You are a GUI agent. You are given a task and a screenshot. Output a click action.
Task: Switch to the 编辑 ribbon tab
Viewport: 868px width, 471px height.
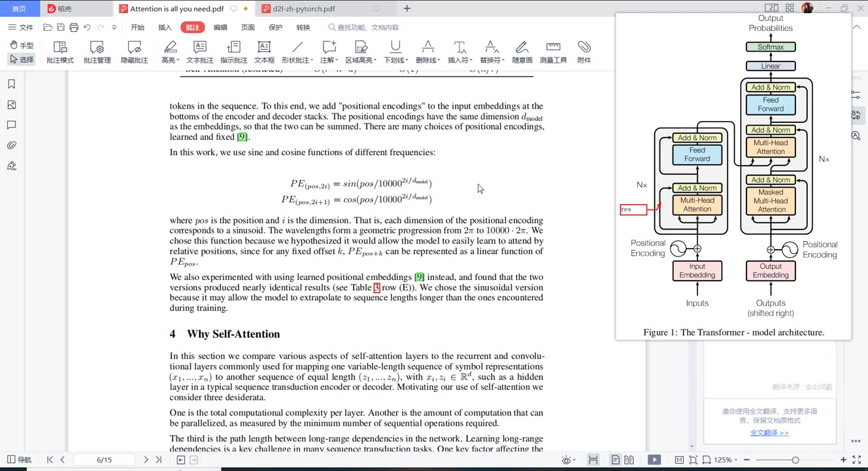tap(220, 27)
